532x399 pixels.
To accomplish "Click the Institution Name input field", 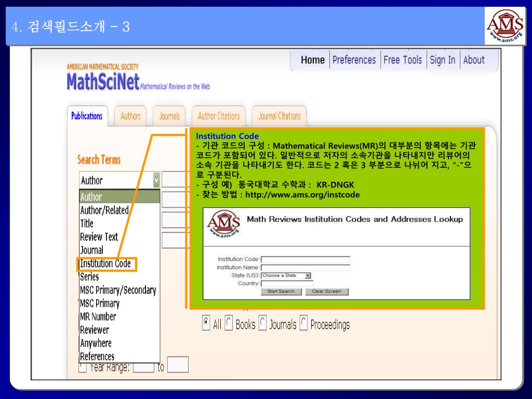I will [x=305, y=268].
